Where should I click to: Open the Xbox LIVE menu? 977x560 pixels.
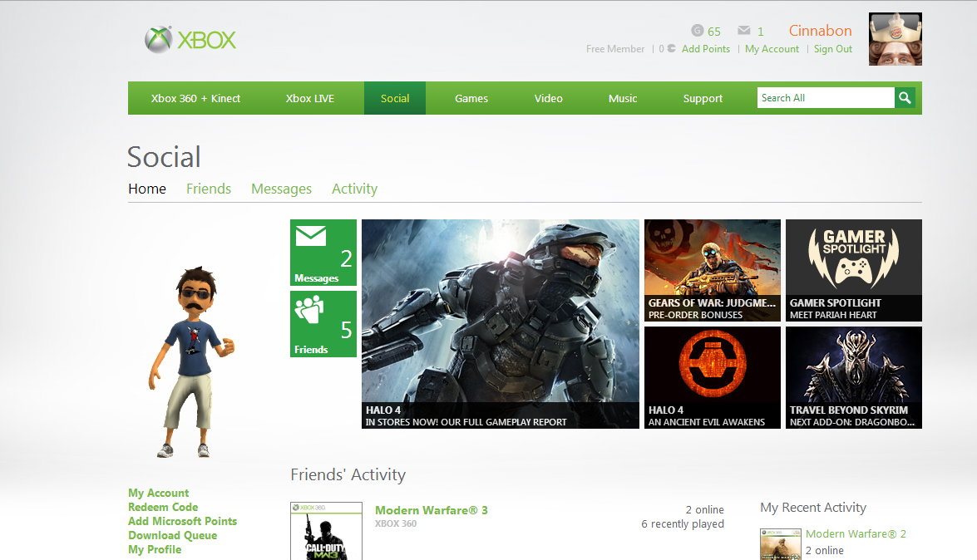pyautogui.click(x=309, y=98)
